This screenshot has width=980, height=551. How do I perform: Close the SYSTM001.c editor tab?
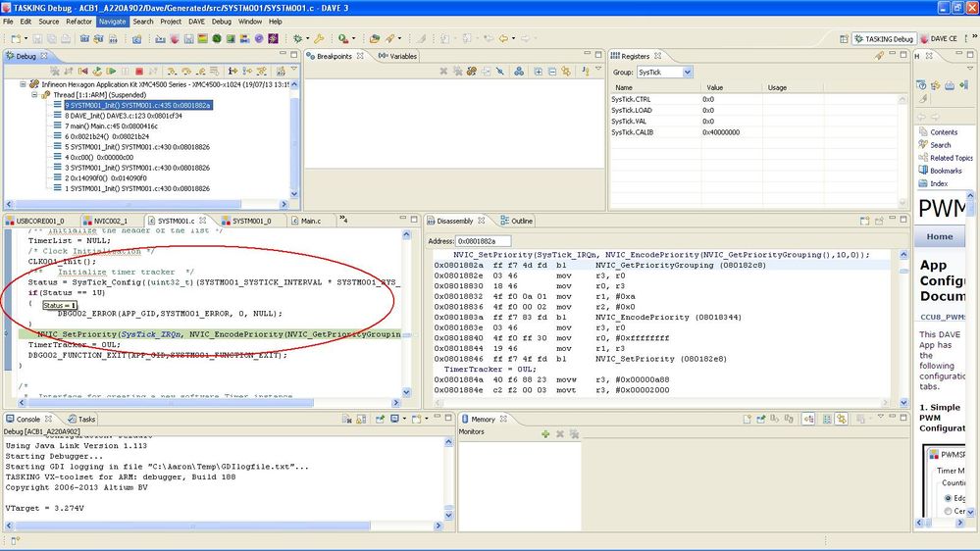[x=202, y=221]
